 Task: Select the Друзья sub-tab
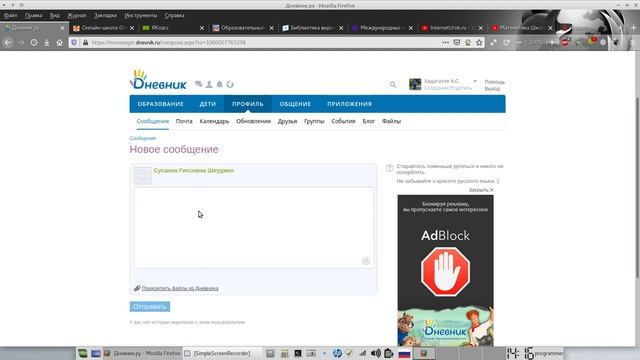point(287,121)
